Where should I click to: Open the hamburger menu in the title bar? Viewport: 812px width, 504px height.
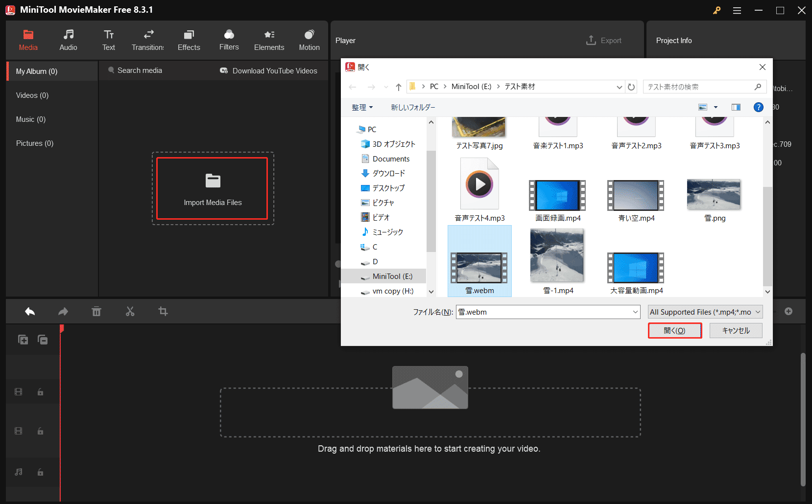pos(737,10)
